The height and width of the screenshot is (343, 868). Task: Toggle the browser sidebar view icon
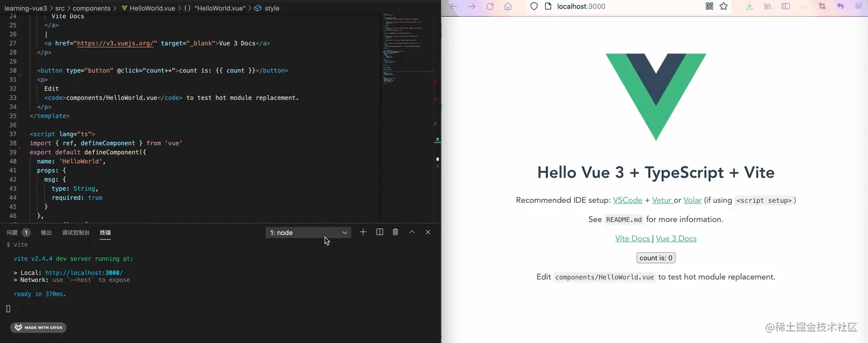point(786,6)
